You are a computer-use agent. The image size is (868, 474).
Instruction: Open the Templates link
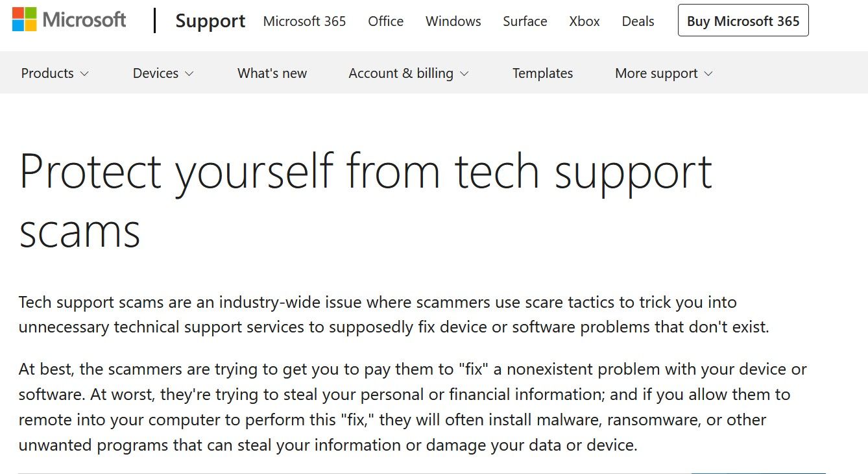pos(542,73)
